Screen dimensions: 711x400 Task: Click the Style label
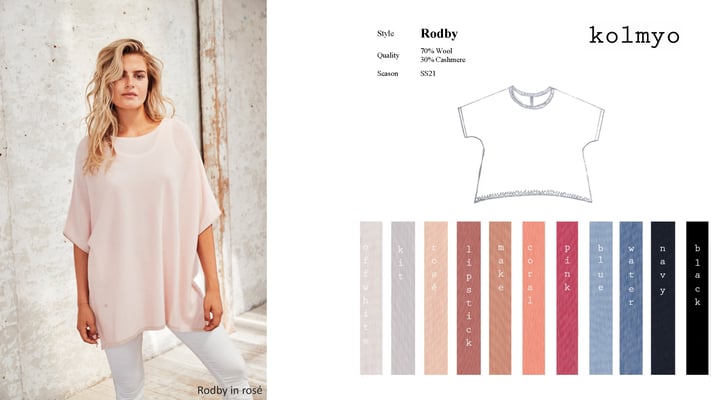tap(385, 34)
